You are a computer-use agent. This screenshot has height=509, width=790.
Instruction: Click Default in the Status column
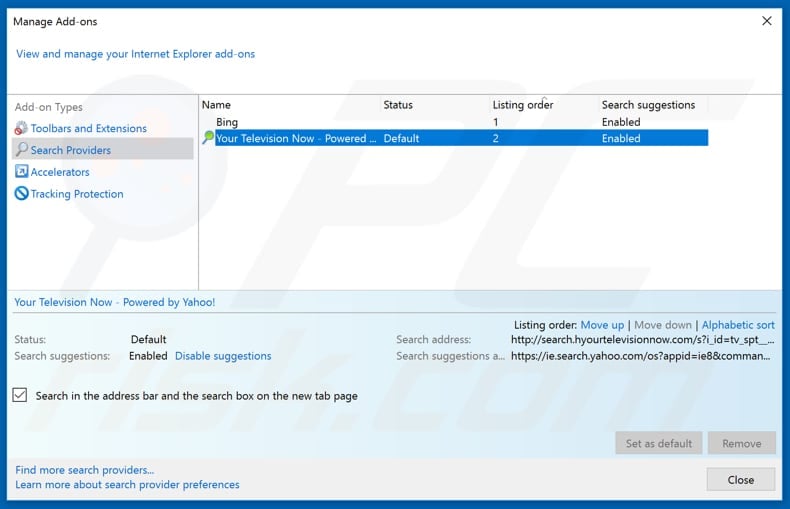401,138
